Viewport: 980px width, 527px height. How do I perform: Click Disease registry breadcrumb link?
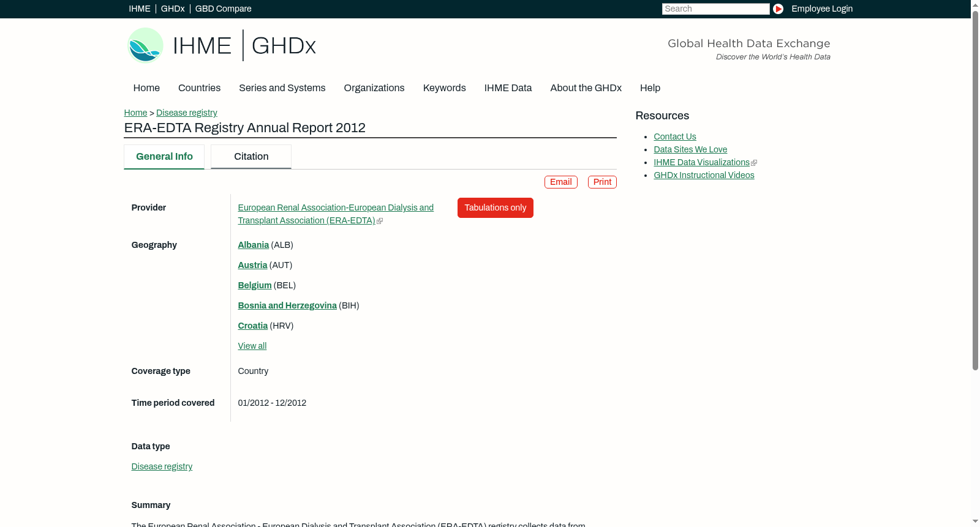[187, 113]
